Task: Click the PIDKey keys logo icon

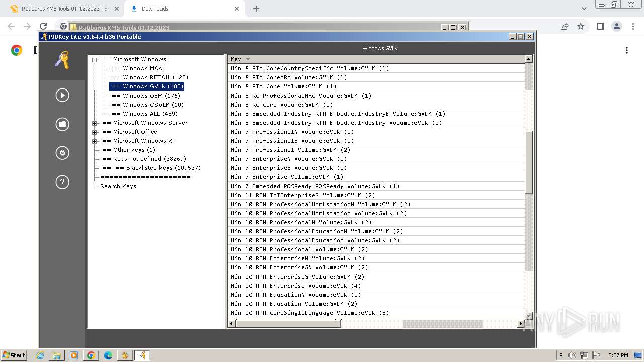Action: click(x=62, y=60)
